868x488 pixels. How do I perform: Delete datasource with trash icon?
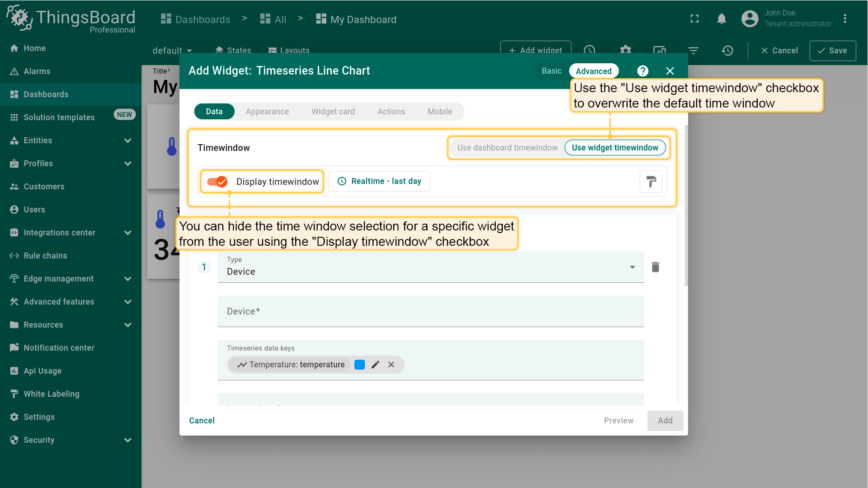tap(656, 267)
